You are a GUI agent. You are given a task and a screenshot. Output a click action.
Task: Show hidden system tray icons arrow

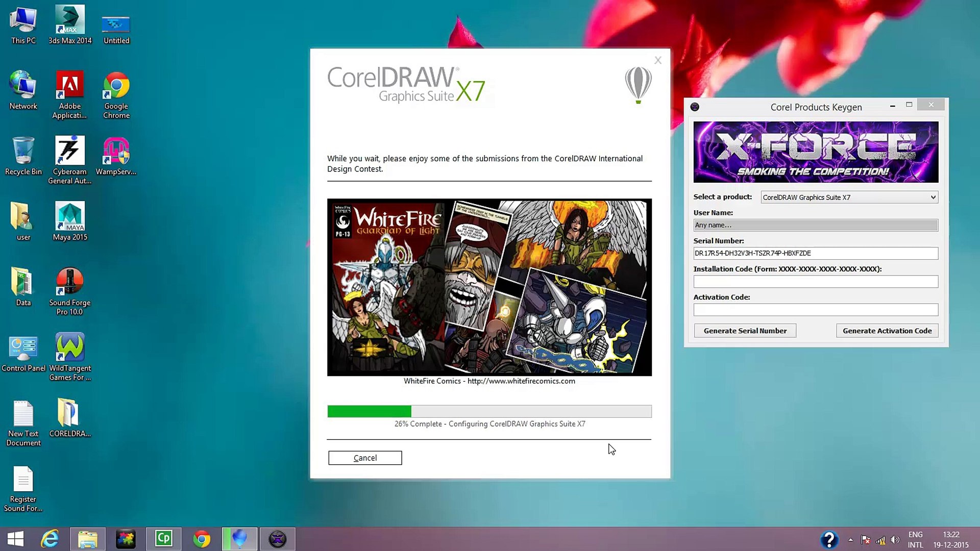pyautogui.click(x=850, y=539)
